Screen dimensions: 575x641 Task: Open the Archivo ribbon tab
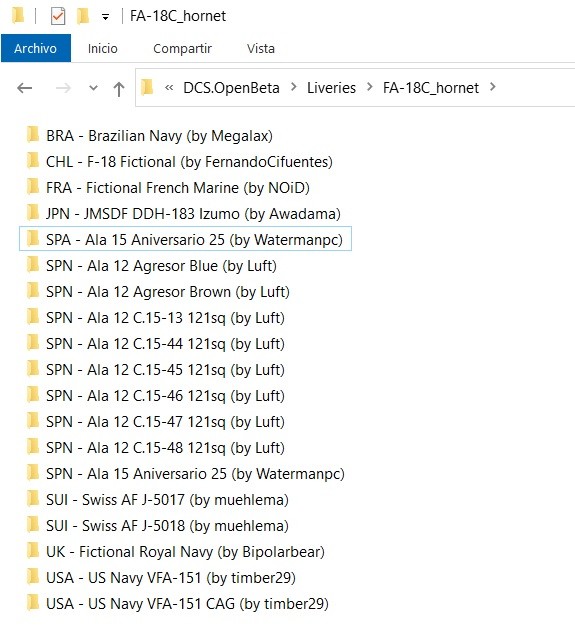(x=36, y=48)
